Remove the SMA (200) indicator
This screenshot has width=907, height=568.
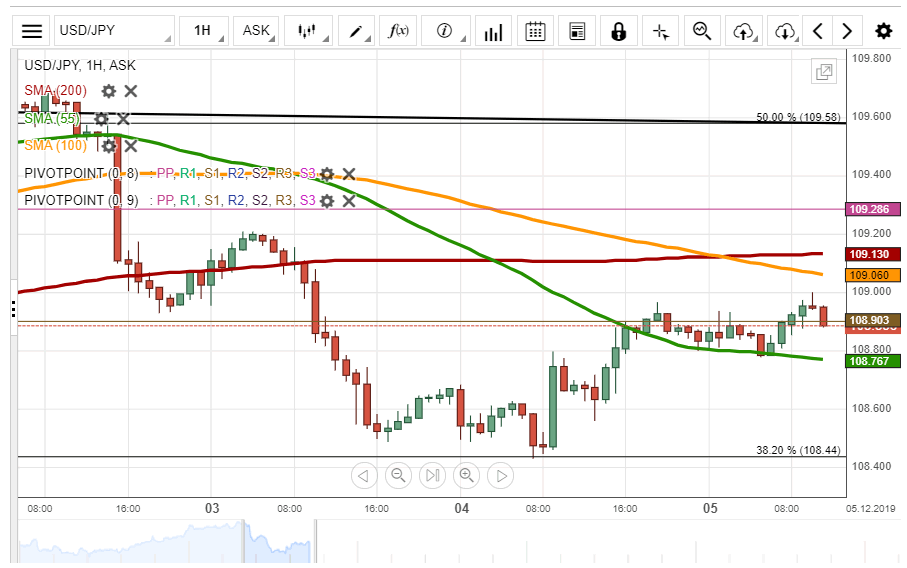pyautogui.click(x=131, y=91)
